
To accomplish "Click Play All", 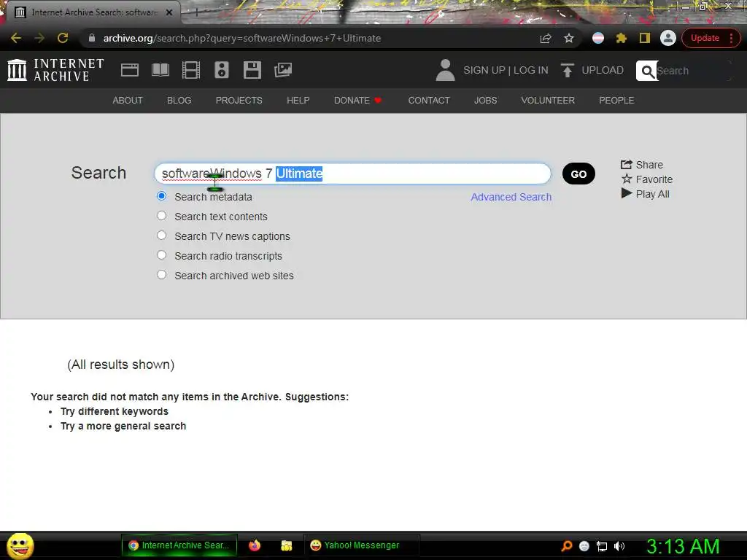I will pyautogui.click(x=646, y=194).
